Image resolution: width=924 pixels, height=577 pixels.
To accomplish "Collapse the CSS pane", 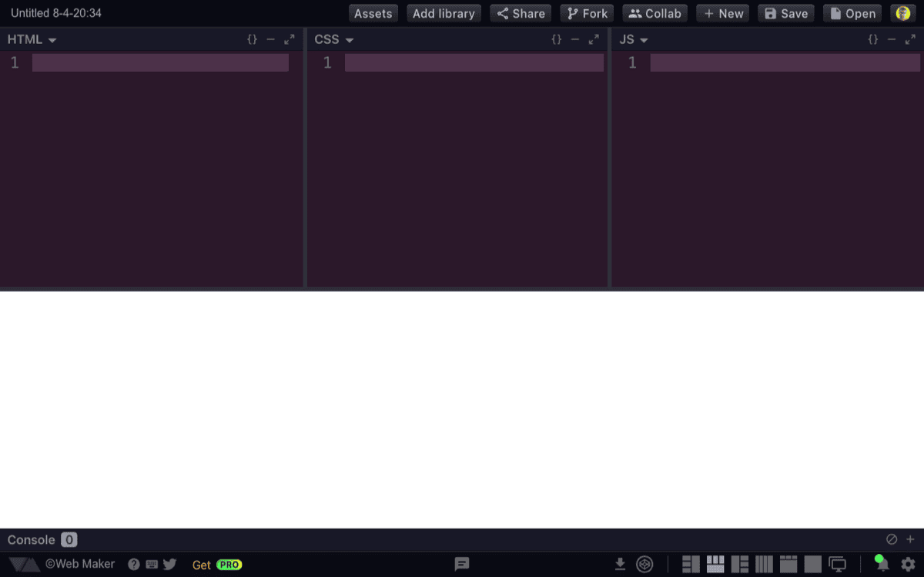I will pyautogui.click(x=575, y=39).
